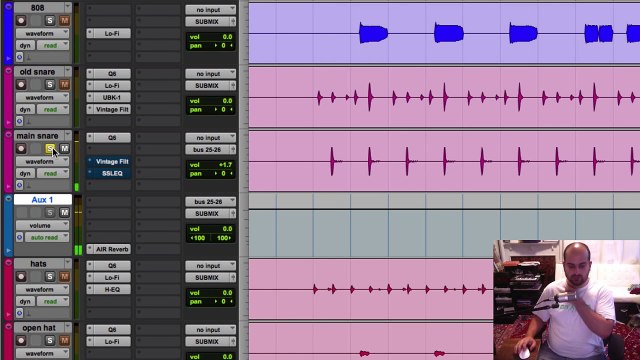This screenshot has width=640, height=360.
Task: Mute the main snare track
Action: [64, 149]
